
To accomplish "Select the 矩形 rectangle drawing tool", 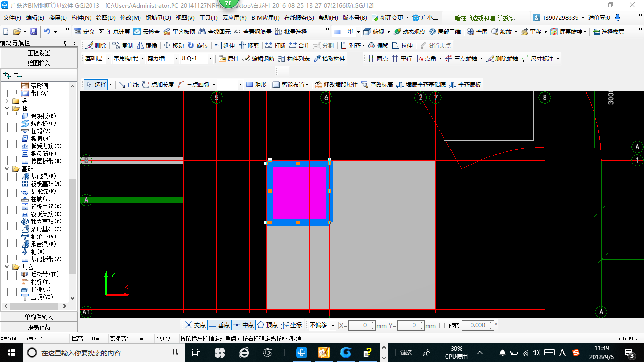I will click(x=256, y=85).
